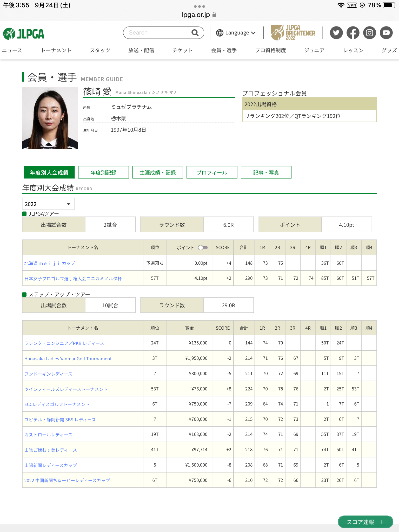Image resolution: width=399 pixels, height=532 pixels.
Task: Open カストロールレディース link
Action: tap(48, 435)
